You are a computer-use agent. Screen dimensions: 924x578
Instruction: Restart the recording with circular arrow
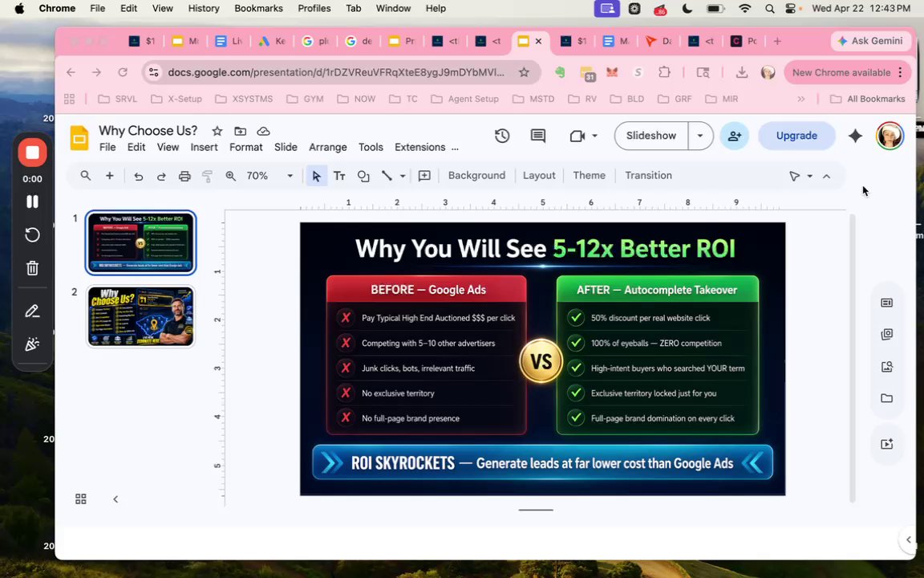coord(32,234)
